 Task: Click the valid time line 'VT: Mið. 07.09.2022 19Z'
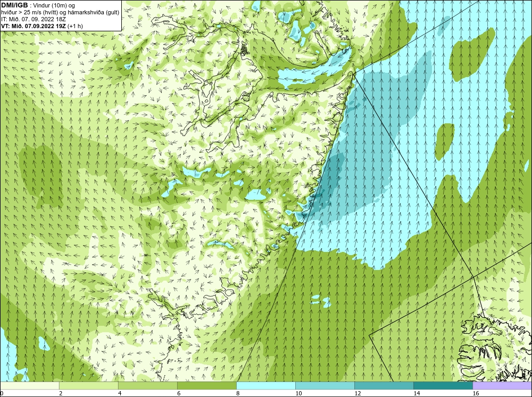tap(33, 26)
